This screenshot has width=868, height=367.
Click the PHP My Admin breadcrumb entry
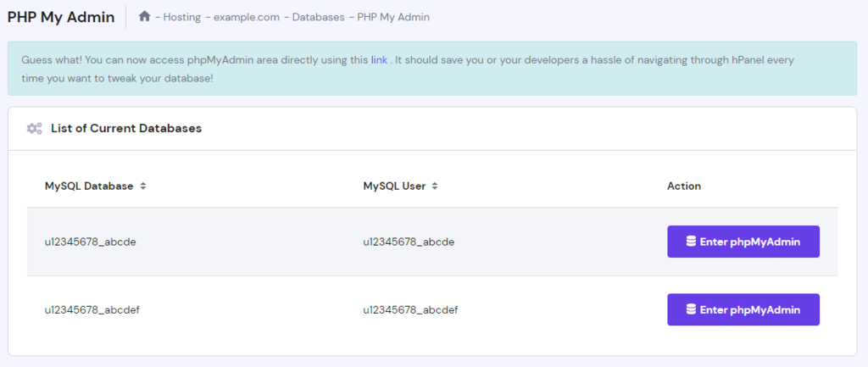[392, 17]
